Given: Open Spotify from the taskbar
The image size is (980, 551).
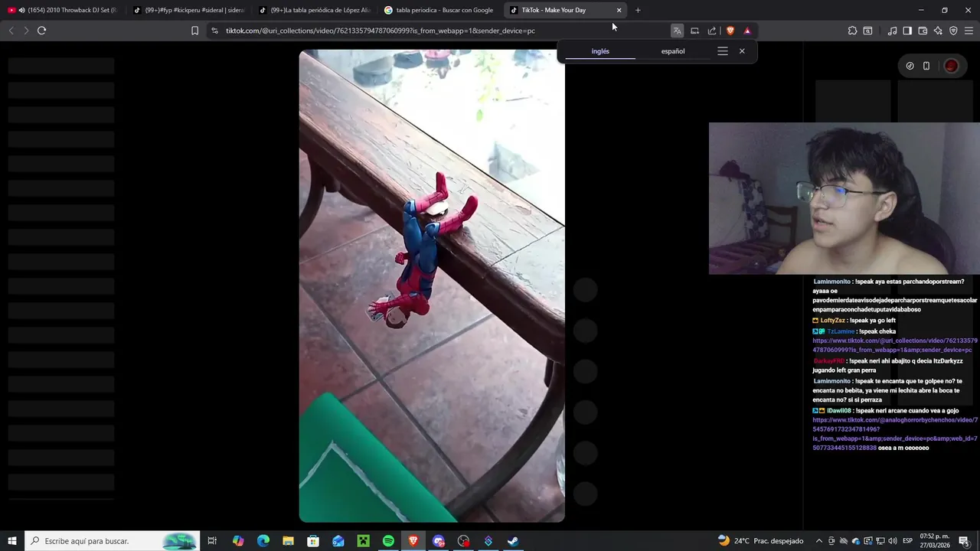Looking at the screenshot, I should [x=388, y=541].
